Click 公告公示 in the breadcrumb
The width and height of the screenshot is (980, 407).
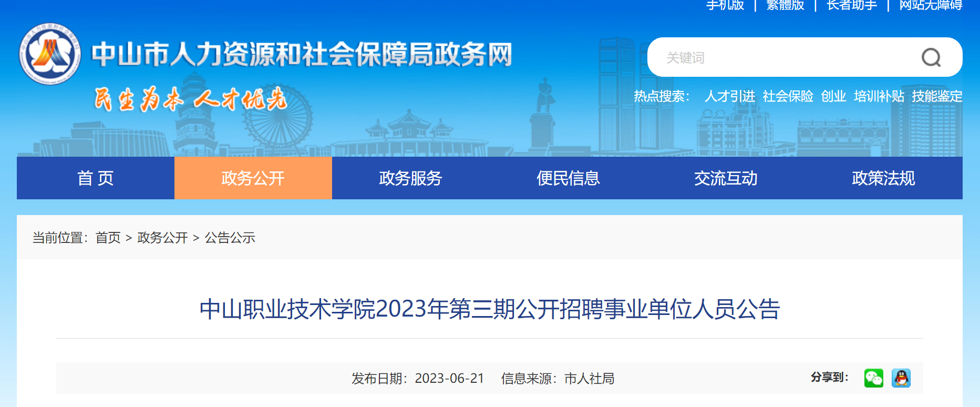pyautogui.click(x=230, y=238)
